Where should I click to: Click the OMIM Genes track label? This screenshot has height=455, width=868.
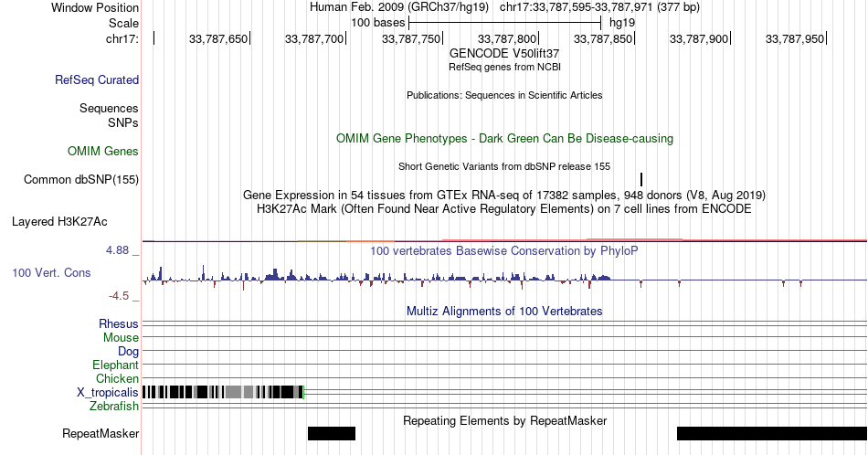pos(103,151)
